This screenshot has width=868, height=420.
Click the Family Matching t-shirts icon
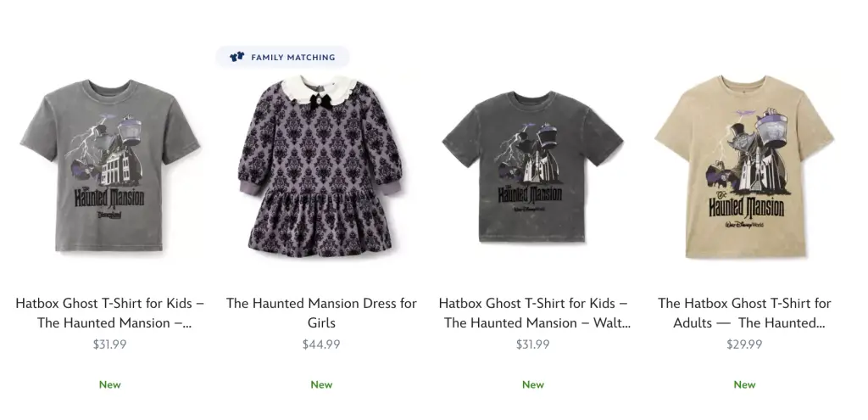[236, 57]
